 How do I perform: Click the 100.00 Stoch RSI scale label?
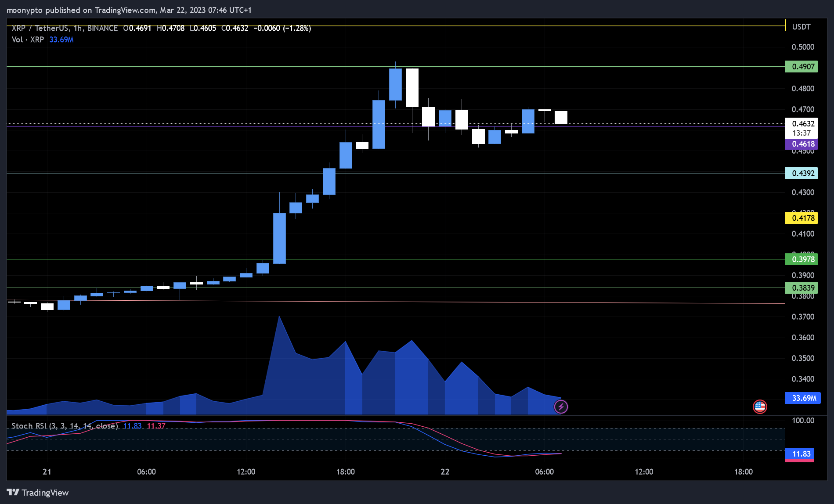click(x=803, y=421)
